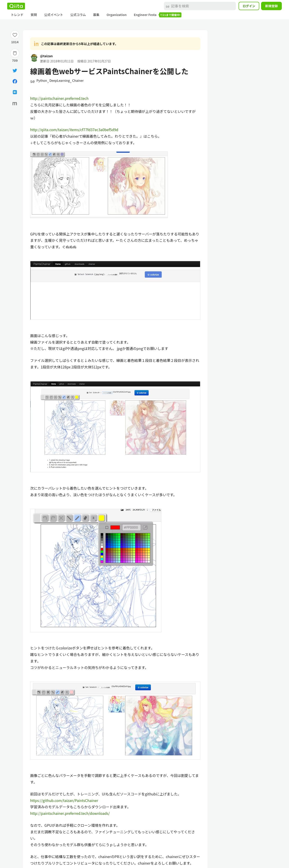
Task: Click the 更新日 2018年01月11日 date text
Action: (x=56, y=61)
